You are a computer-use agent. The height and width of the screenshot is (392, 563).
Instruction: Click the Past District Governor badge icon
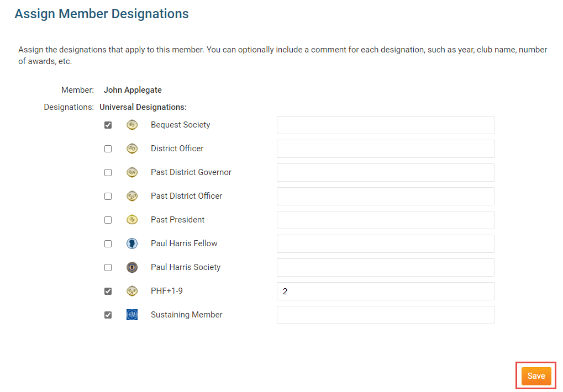point(131,172)
